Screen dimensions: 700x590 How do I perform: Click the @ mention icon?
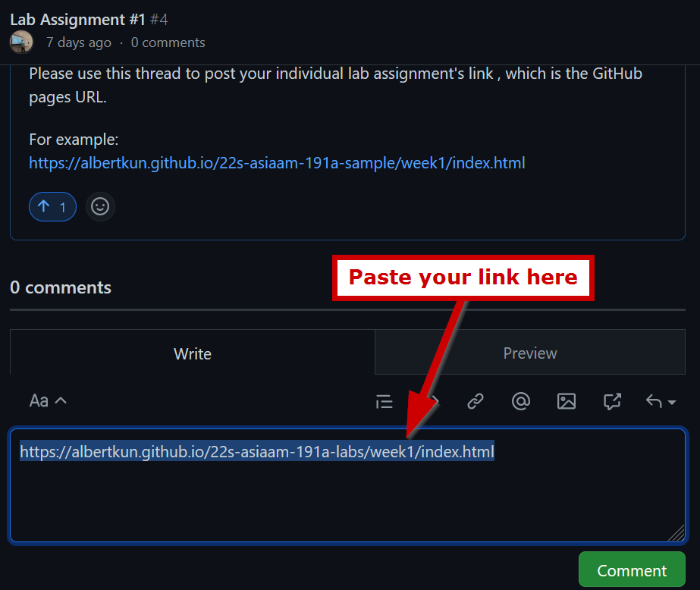[521, 401]
